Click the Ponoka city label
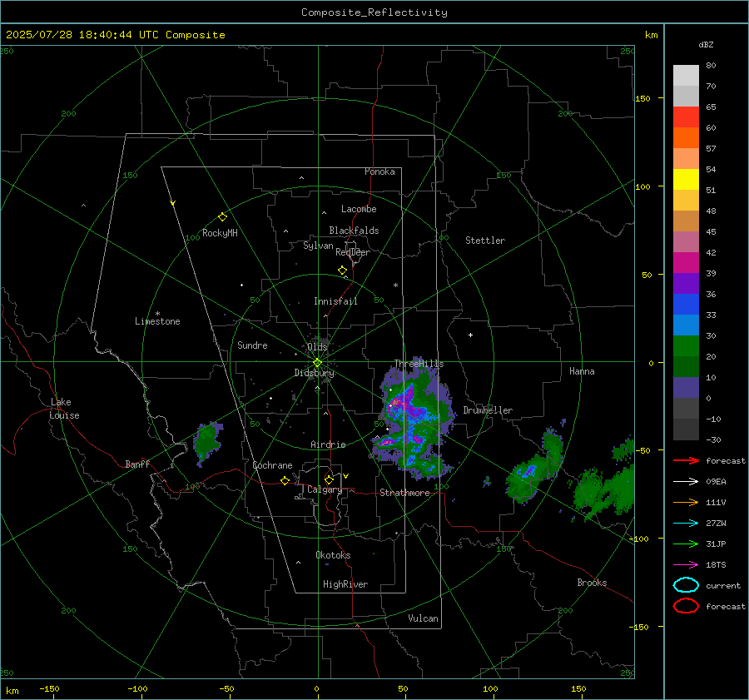749x700 pixels. 379,171
